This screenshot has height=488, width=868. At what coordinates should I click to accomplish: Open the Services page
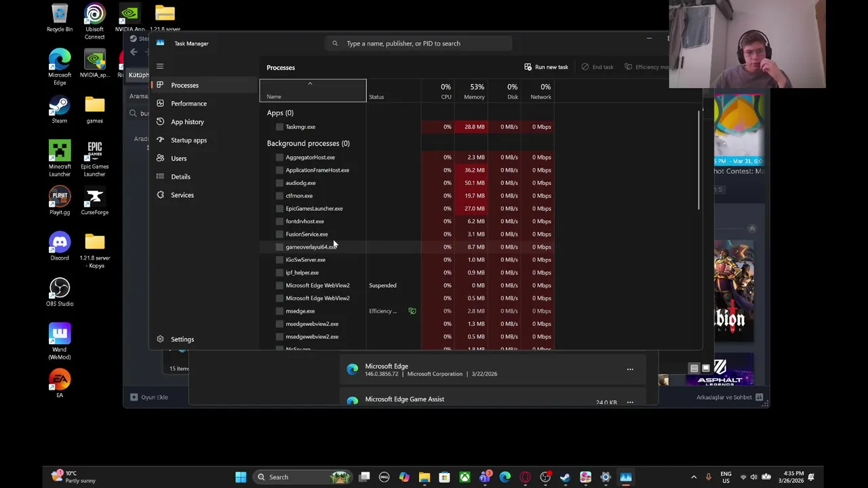click(203, 195)
